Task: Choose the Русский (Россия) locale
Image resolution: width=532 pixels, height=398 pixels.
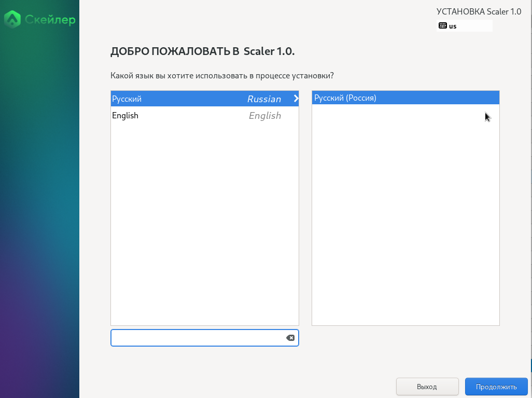Action: point(345,98)
